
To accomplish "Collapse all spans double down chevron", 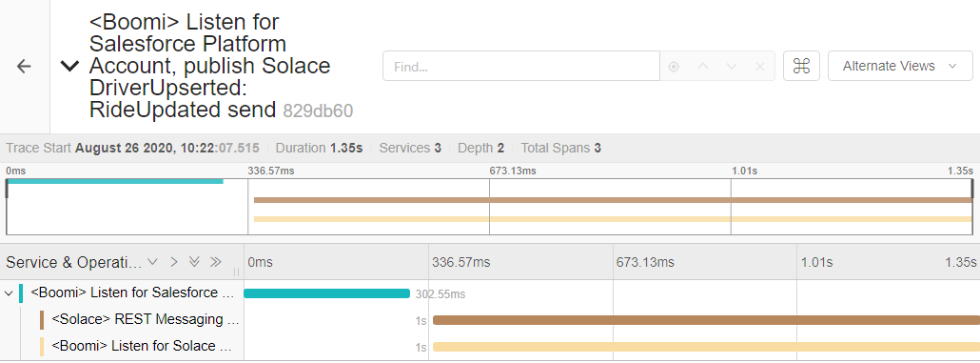I will click(x=194, y=262).
